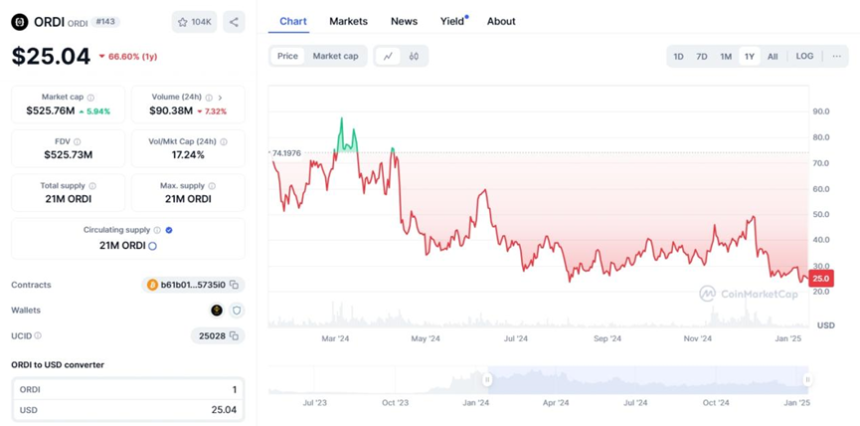860x426 pixels.
Task: Click the left range slider handle
Action: pyautogui.click(x=487, y=380)
